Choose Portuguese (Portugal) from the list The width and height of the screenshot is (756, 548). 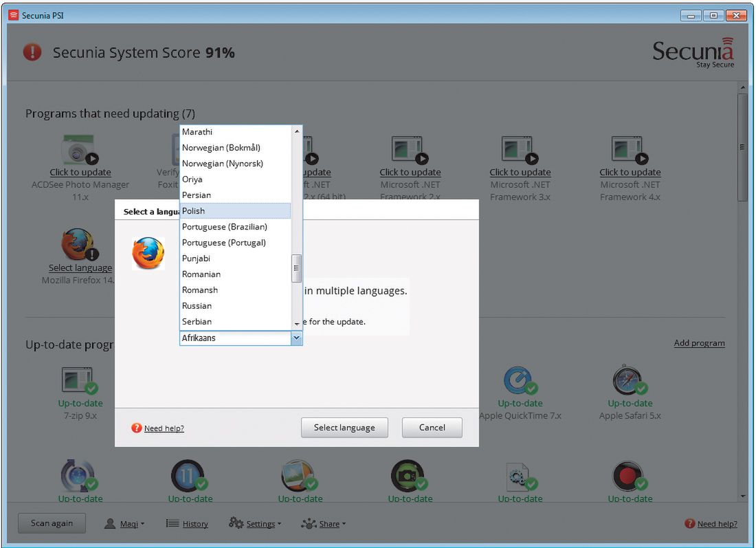pyautogui.click(x=235, y=243)
